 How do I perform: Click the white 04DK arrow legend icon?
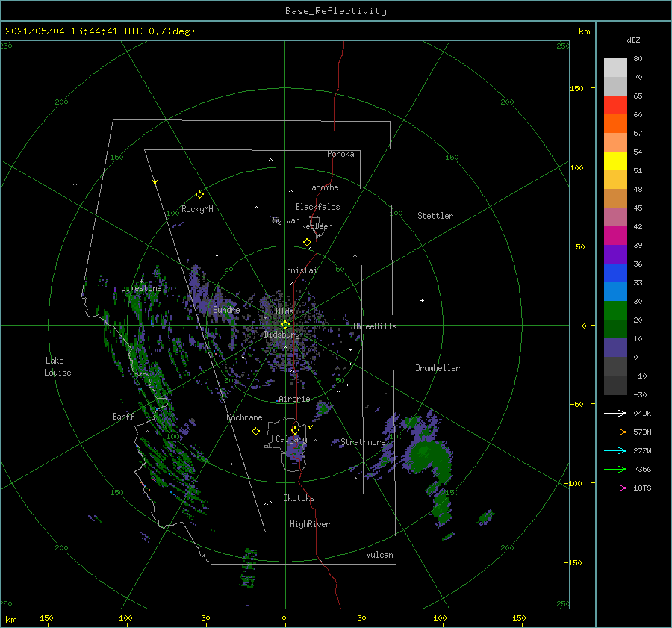click(x=615, y=413)
